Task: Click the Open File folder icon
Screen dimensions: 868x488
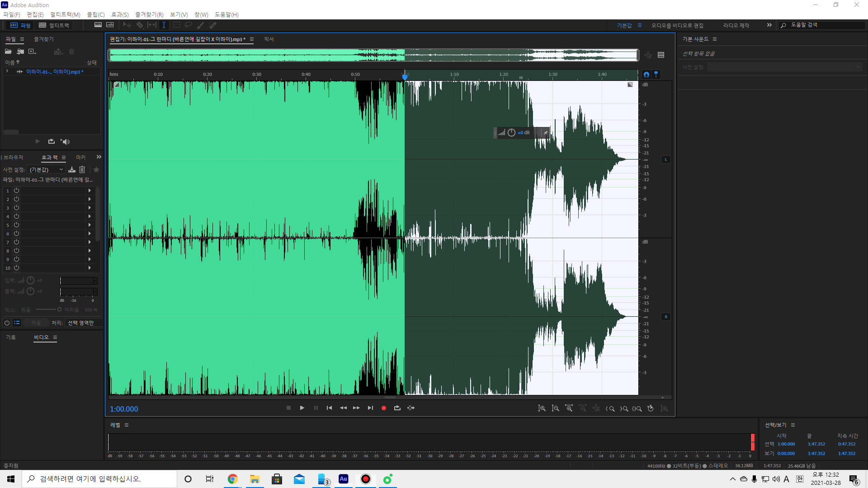Action: pyautogui.click(x=8, y=52)
